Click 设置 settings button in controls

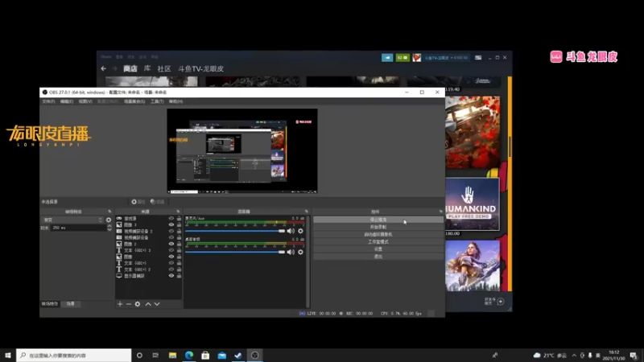(x=378, y=249)
